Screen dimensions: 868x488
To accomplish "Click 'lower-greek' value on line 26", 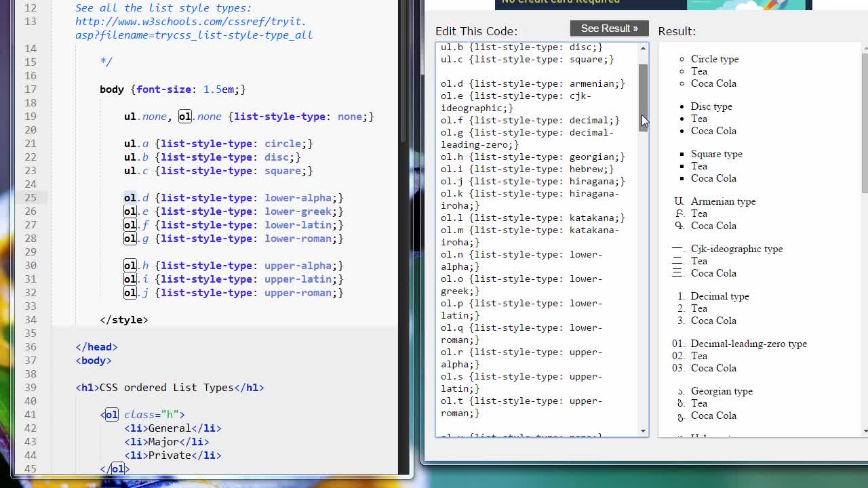I will pos(298,211).
